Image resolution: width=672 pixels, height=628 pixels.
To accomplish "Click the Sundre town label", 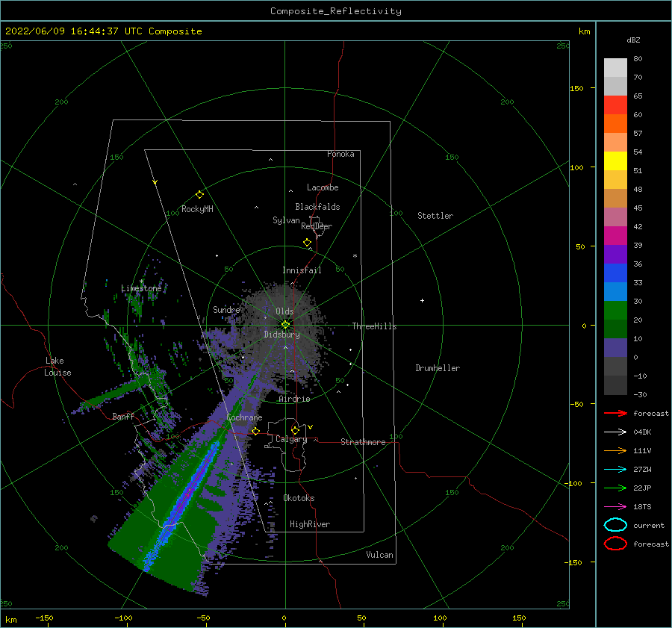I will click(226, 310).
